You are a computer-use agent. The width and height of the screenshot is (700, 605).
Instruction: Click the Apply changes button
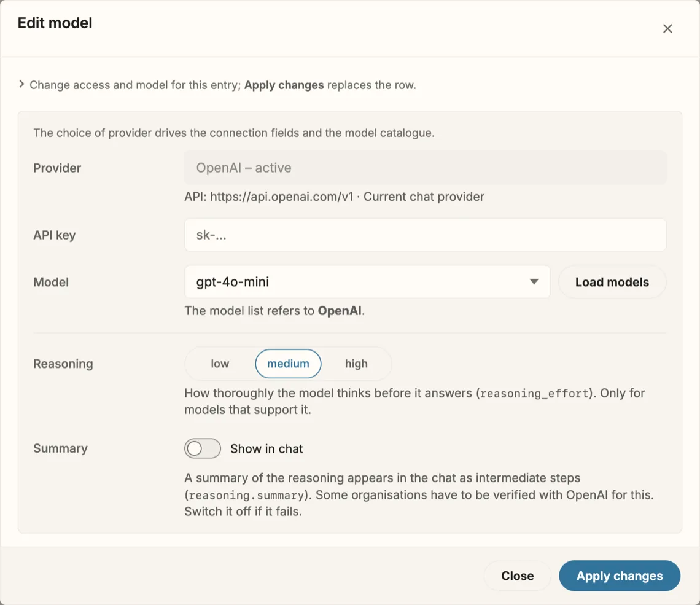pyautogui.click(x=620, y=576)
